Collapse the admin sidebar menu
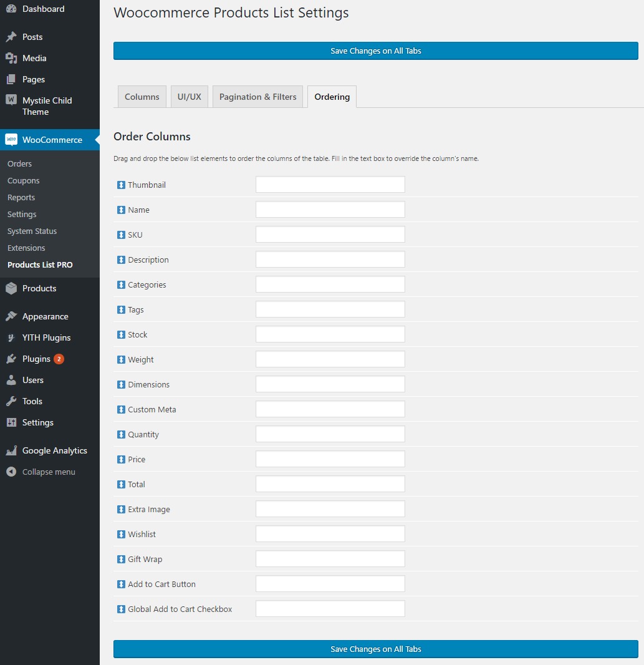The width and height of the screenshot is (644, 665). pos(41,472)
